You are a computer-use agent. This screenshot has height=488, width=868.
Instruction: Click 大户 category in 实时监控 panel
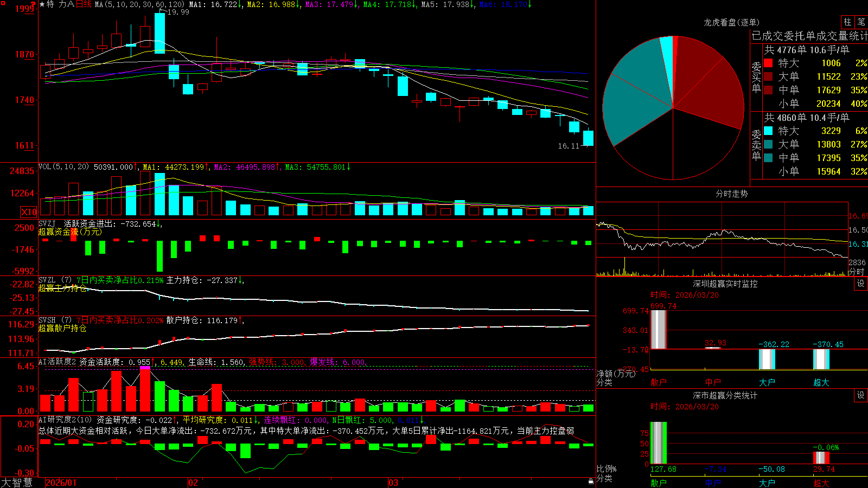(767, 382)
